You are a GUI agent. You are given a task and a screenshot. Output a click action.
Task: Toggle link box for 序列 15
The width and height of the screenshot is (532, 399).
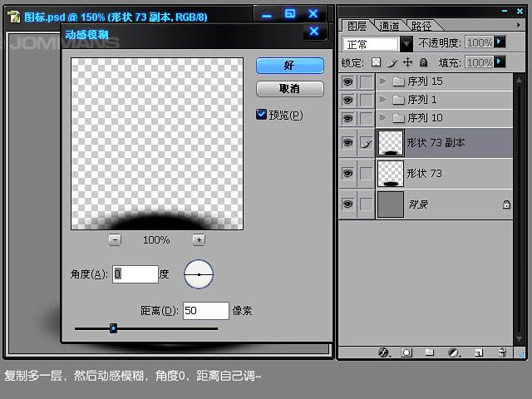[366, 81]
